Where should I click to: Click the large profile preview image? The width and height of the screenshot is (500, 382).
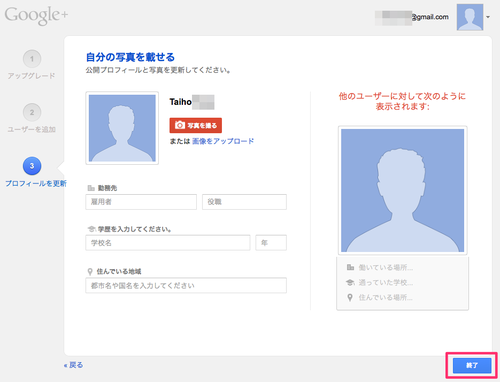click(x=403, y=190)
